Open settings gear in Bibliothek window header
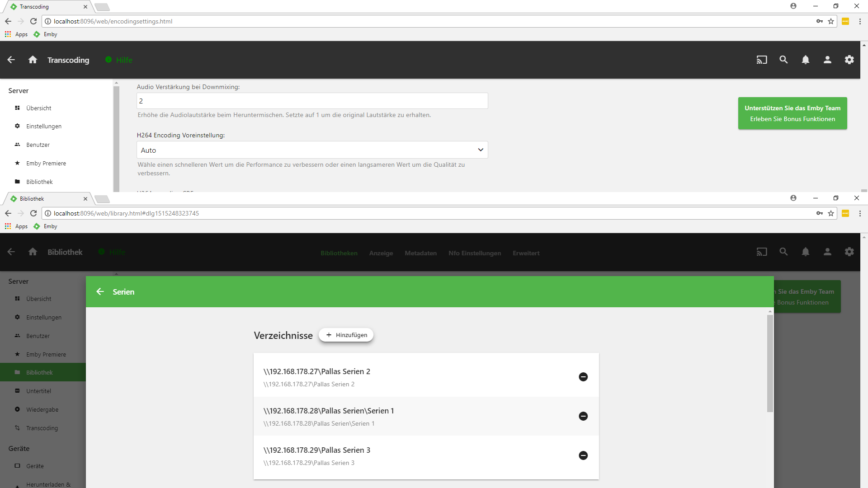Viewport: 868px width, 488px height. click(x=849, y=252)
